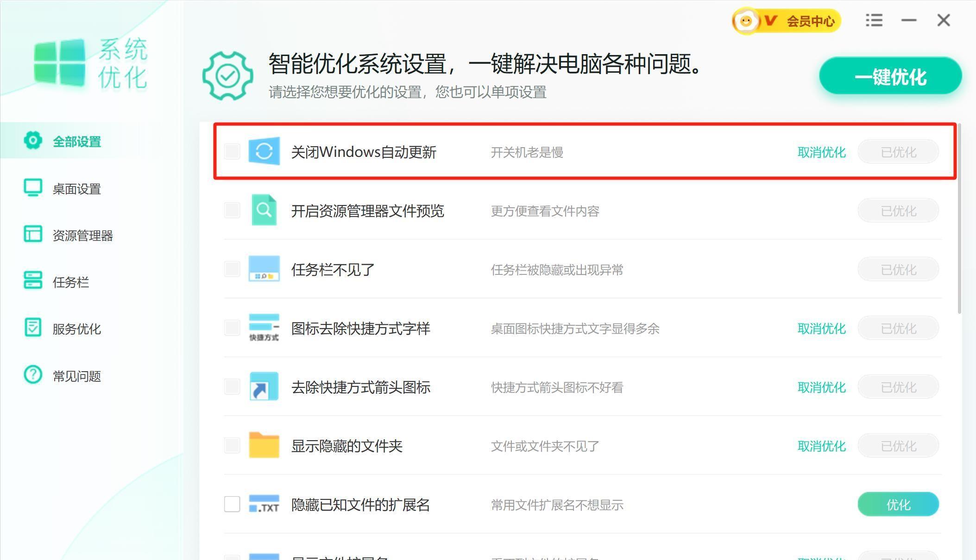Tick the 开启资源管理器文件预览 checkbox
Viewport: 976px width, 560px height.
pyautogui.click(x=232, y=210)
